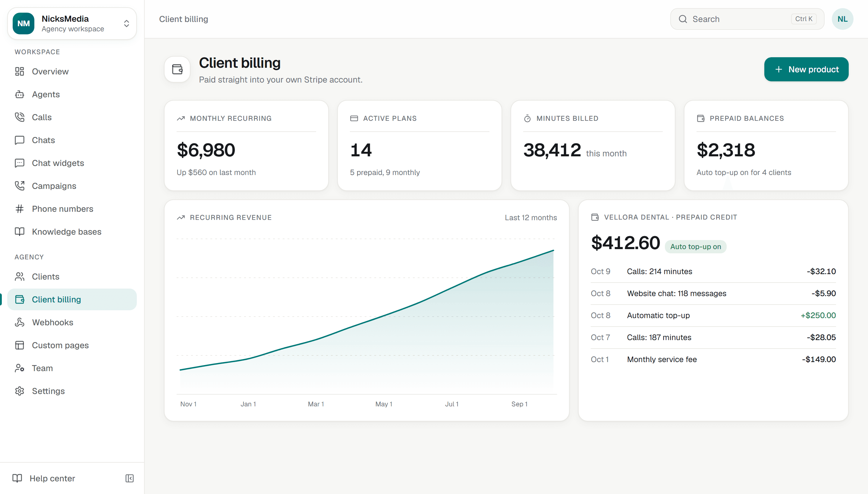868x494 pixels.
Task: Click the Campaigns outgoing phone icon
Action: pos(19,186)
